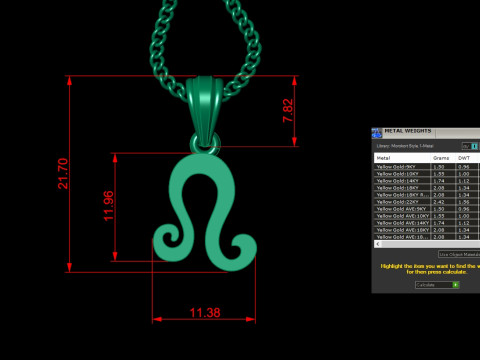Viewport: 480px width, 360px height.
Task: Click the 7.82 bail dimension label
Action: 288,111
